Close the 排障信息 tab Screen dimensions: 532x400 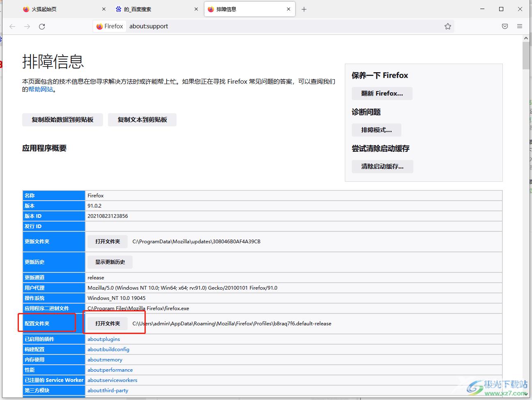tap(289, 9)
